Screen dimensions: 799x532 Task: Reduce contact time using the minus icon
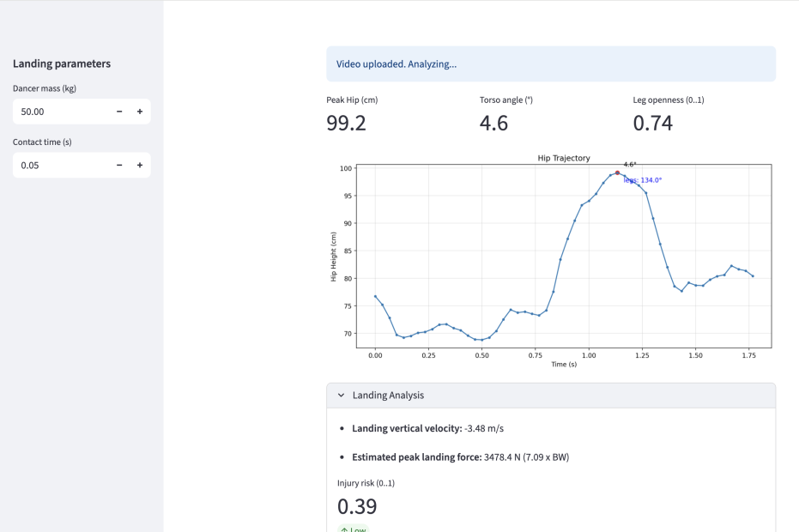click(119, 165)
